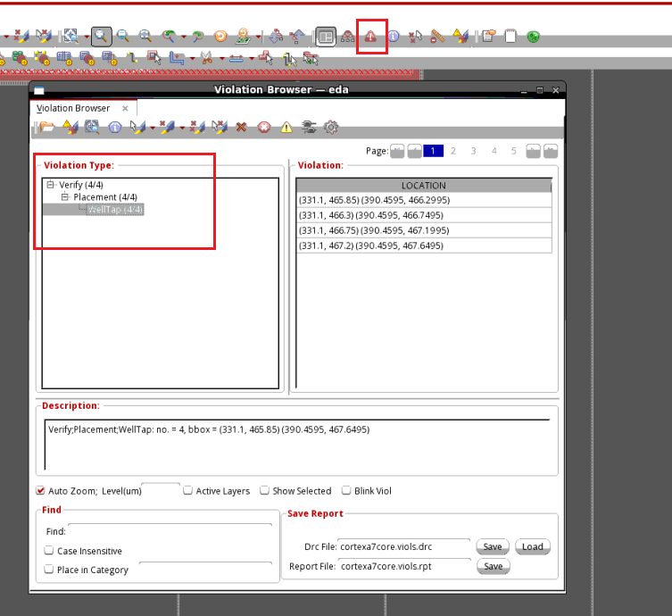Click the Fit/zoom selected magnifier icon
Screen dimensions: 672x616
[145, 37]
